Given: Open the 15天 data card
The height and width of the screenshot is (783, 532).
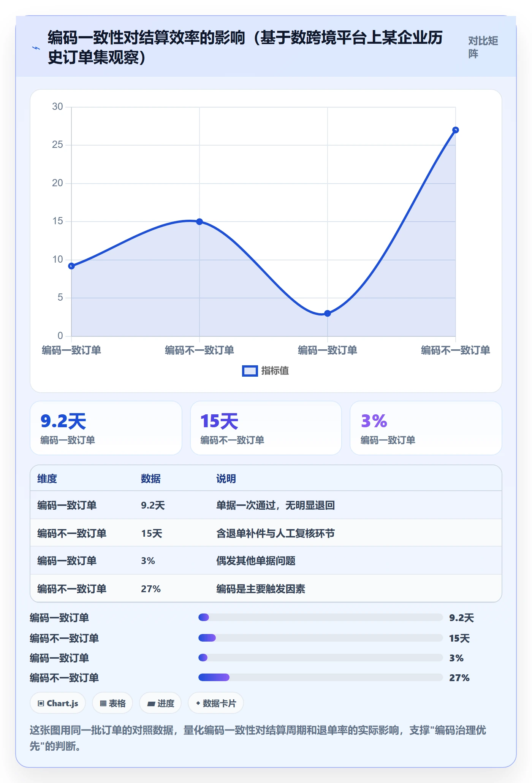Looking at the screenshot, I should 266,428.
